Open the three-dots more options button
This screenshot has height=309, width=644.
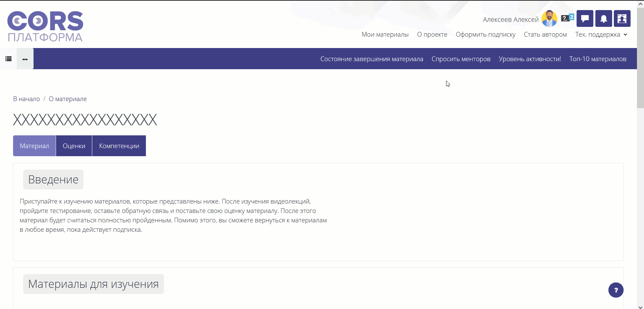[x=25, y=59]
